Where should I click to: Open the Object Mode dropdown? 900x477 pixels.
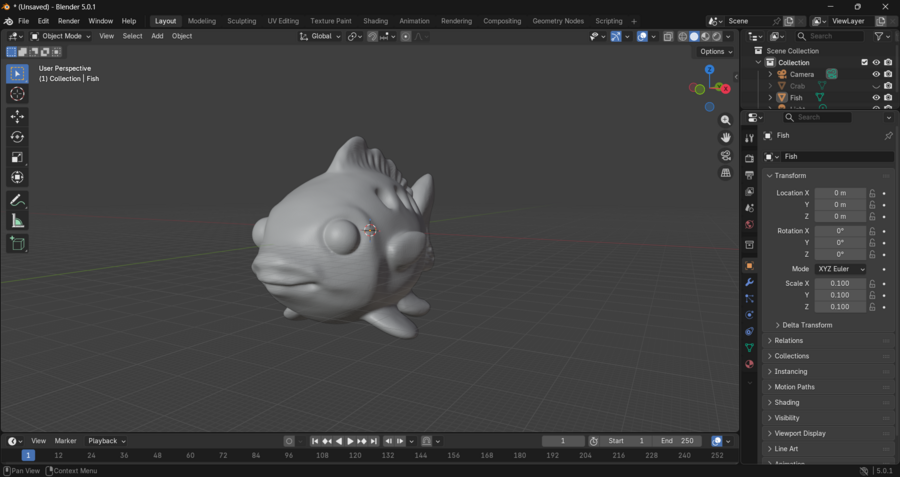(62, 36)
